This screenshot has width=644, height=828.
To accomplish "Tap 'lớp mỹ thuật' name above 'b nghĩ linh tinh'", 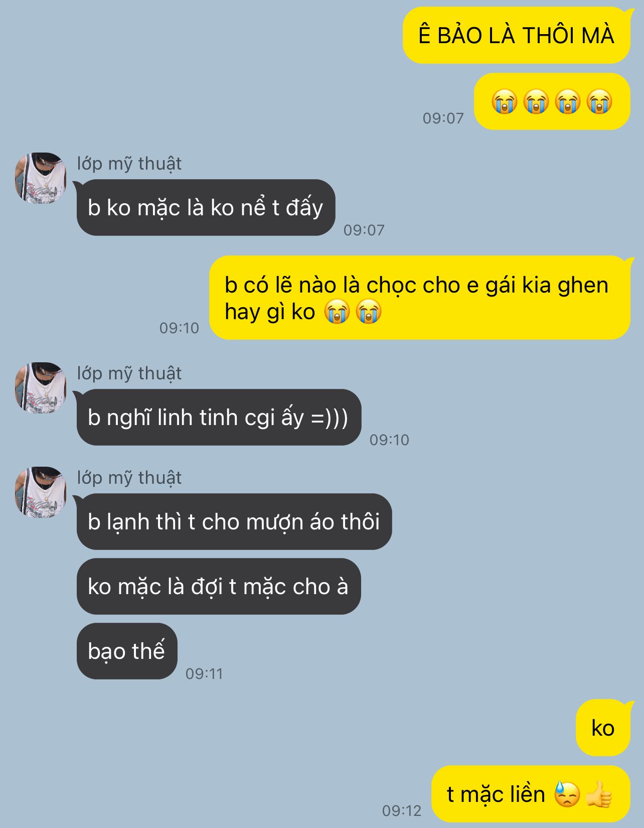I will click(129, 373).
